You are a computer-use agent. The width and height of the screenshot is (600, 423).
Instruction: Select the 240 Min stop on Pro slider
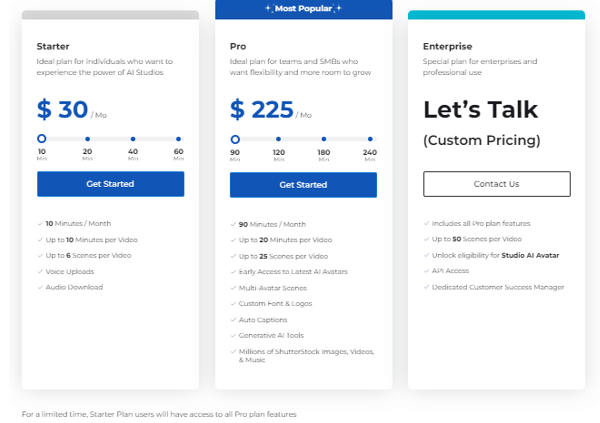pos(370,139)
